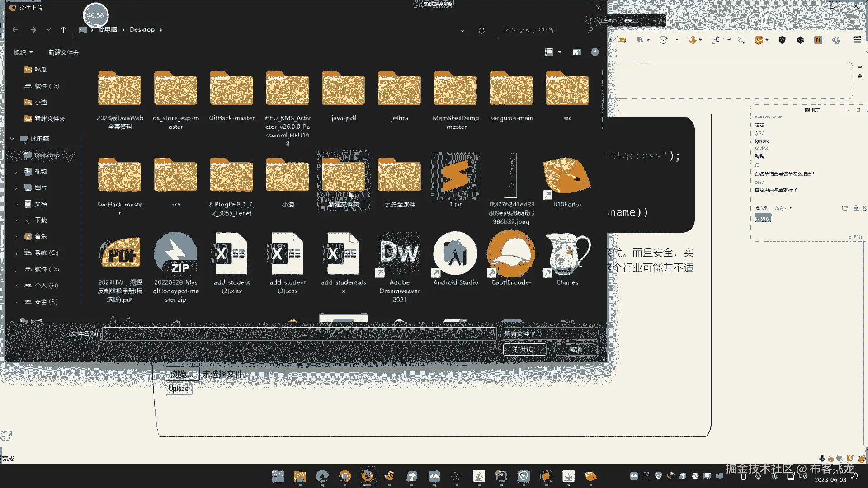Select the Android Studio shortcut icon

coord(455,254)
